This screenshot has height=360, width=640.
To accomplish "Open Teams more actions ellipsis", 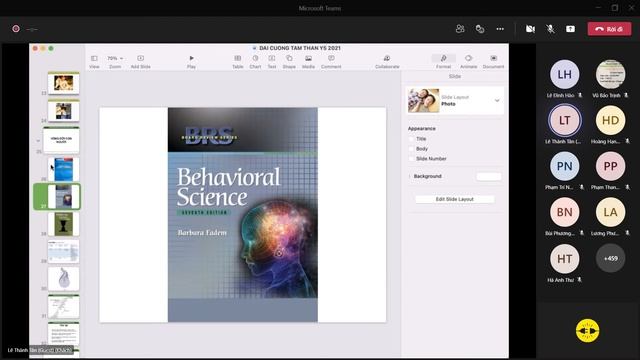I will [x=500, y=29].
